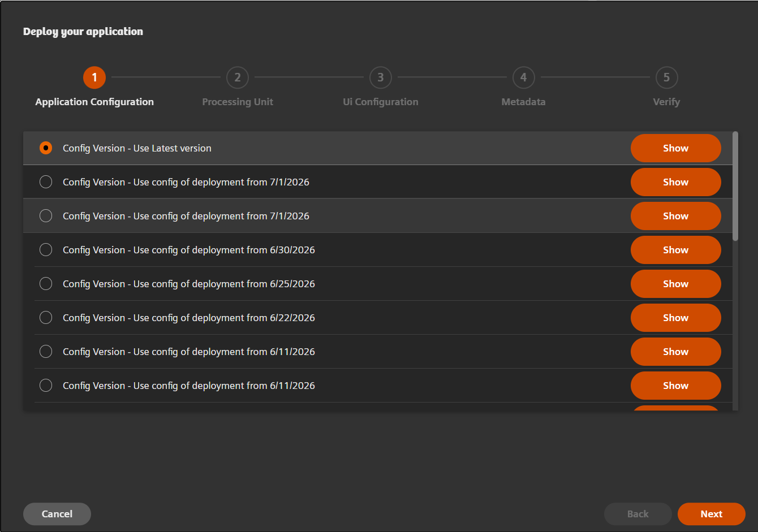
Task: Click the step 1 Application Configuration circle
Action: [x=94, y=77]
